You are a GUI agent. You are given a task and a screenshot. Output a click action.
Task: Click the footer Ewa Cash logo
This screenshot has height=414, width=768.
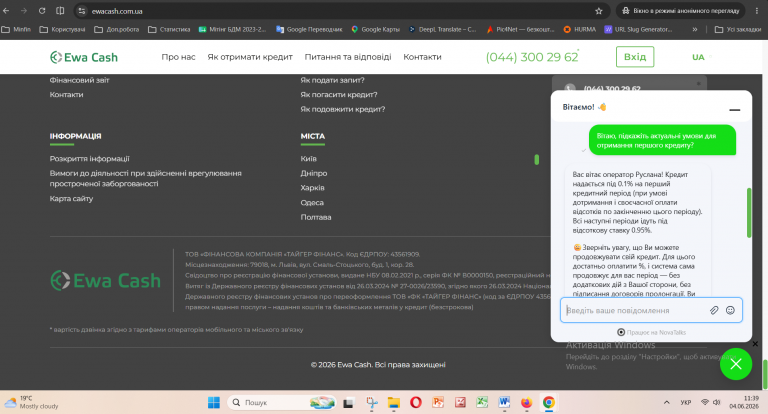105,280
